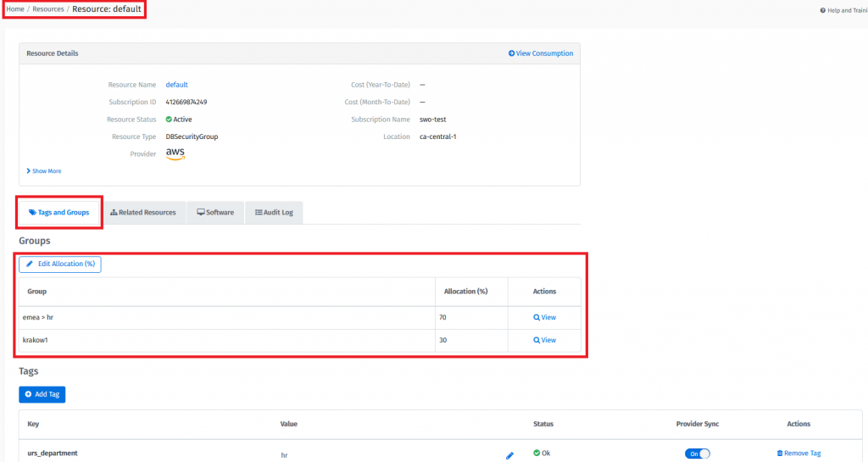
Task: Go to Home in breadcrumb
Action: (x=15, y=9)
